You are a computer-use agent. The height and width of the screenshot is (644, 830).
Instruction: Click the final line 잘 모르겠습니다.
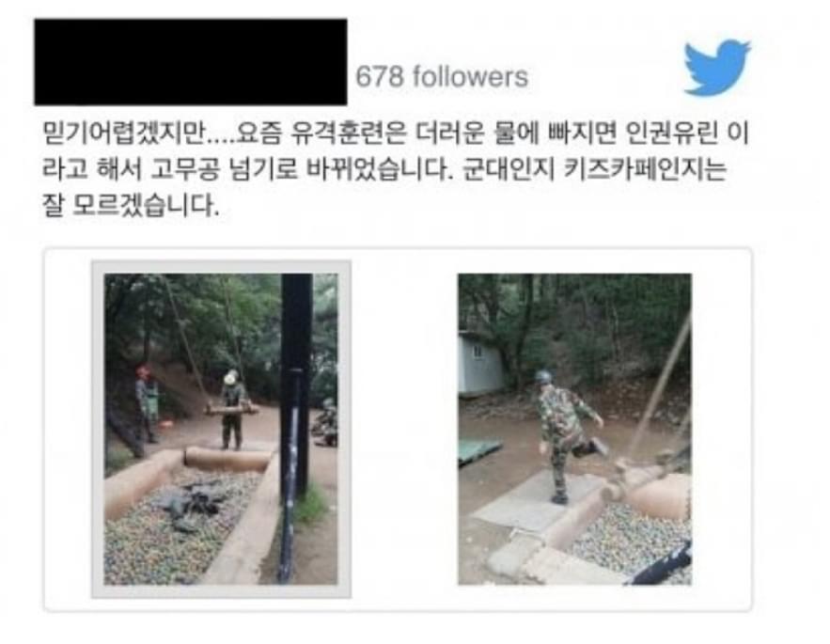pos(131,205)
